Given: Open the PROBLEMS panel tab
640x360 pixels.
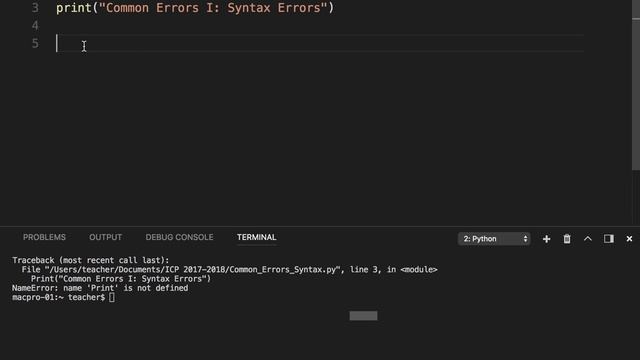Looking at the screenshot, I should [44, 237].
